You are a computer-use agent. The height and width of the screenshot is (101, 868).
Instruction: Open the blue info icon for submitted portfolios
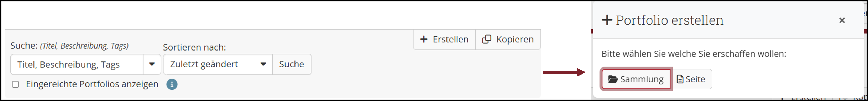coord(172,84)
